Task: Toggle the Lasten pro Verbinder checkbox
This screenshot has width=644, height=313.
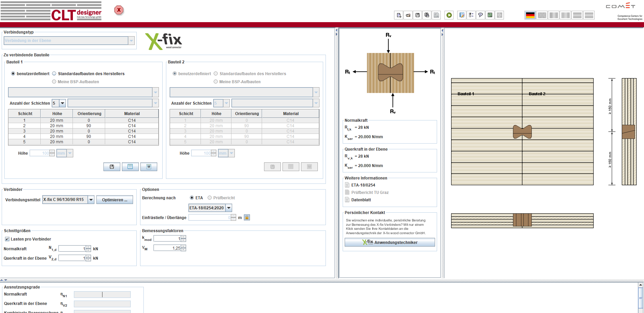Action: 7,239
